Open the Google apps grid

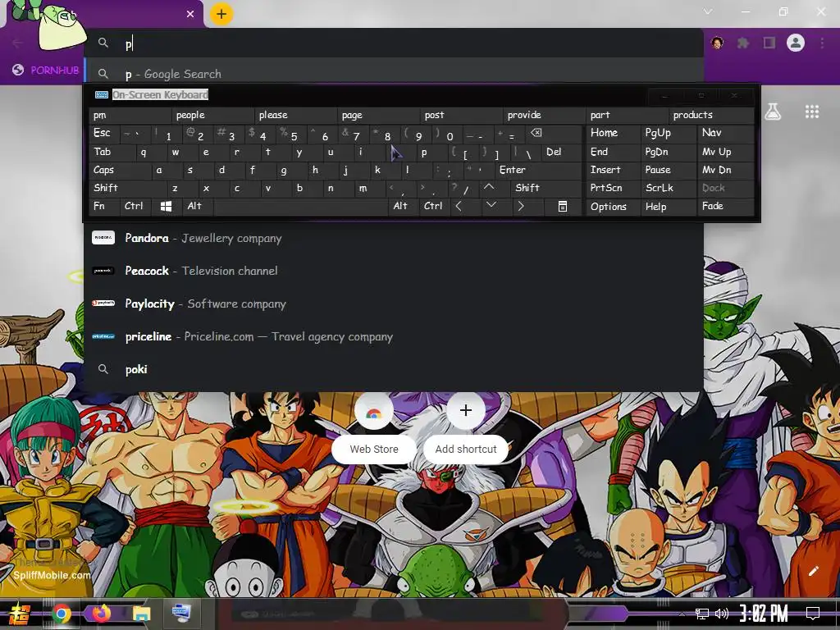point(812,112)
